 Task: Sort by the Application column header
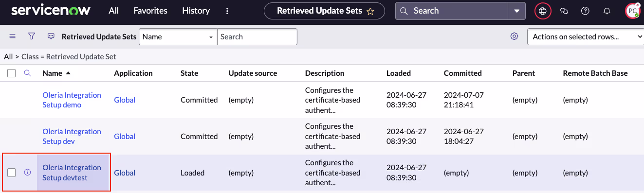point(133,73)
